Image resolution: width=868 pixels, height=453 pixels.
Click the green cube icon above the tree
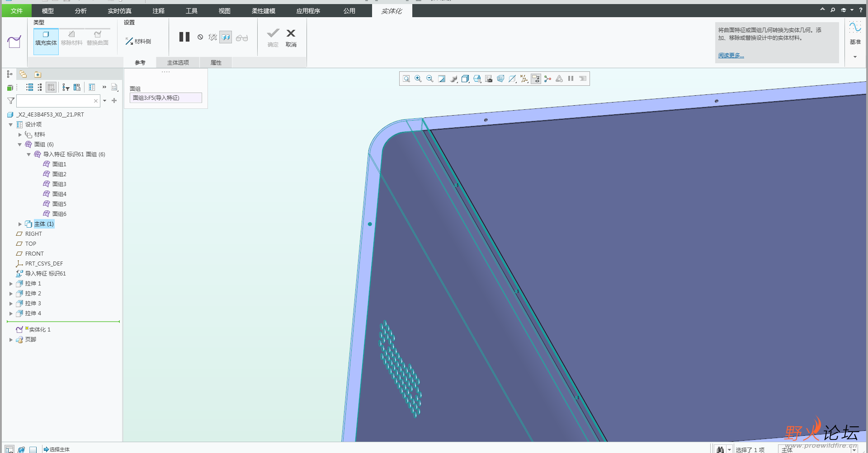10,88
